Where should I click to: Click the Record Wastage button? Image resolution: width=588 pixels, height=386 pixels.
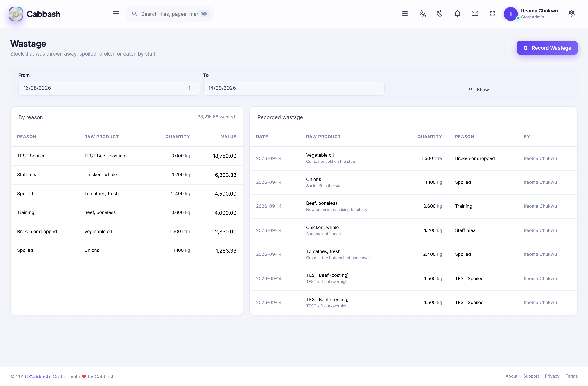pos(547,48)
